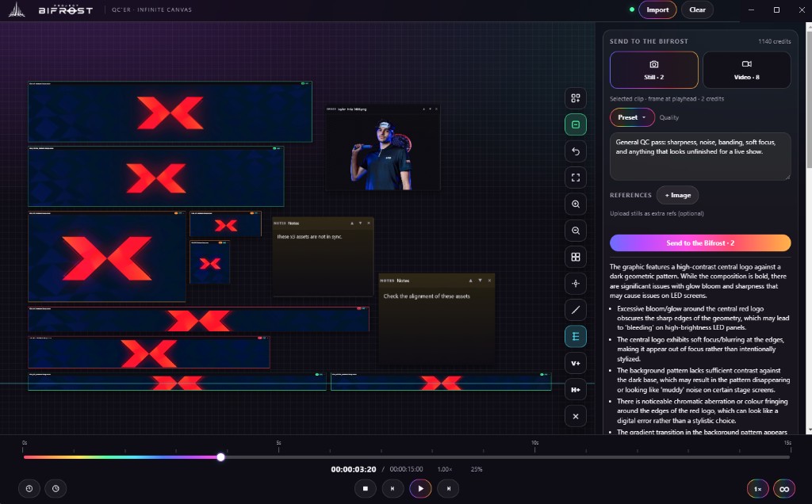Click the first clock icon at bottom left

29,488
